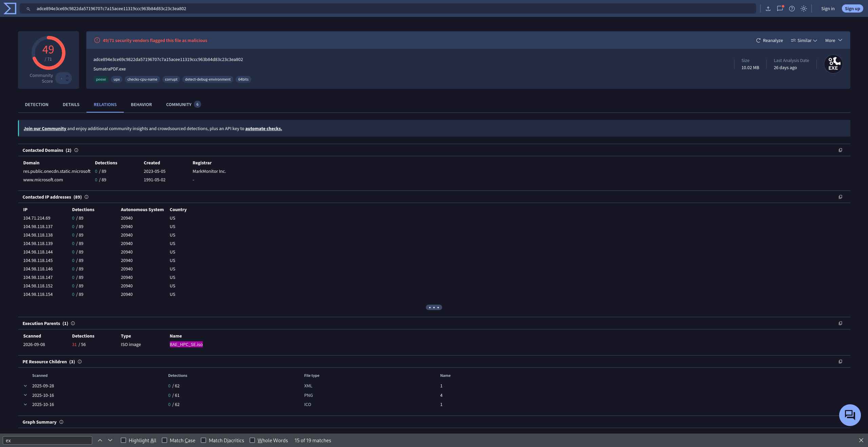Show info for Execution Parents
This screenshot has height=447, width=868.
[73, 323]
